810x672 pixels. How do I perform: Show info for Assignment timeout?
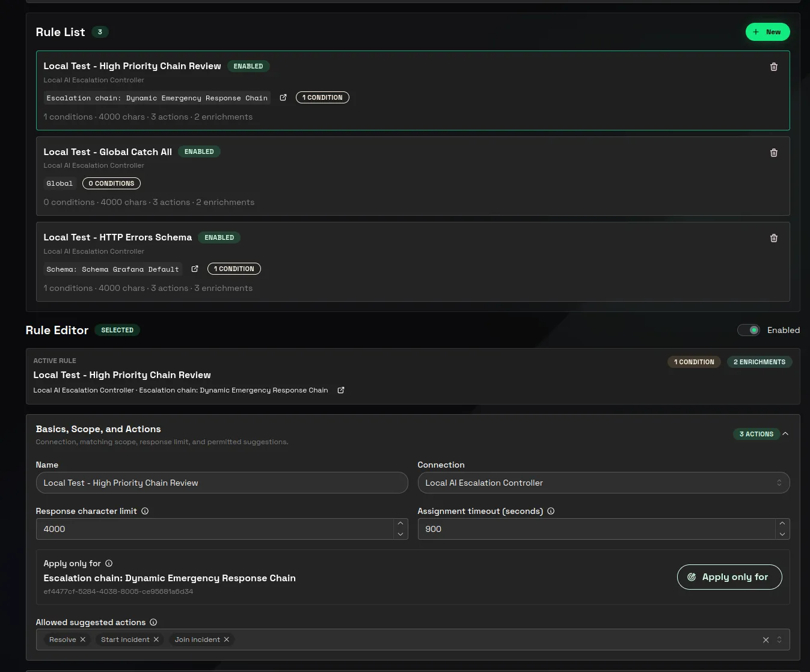pos(551,511)
